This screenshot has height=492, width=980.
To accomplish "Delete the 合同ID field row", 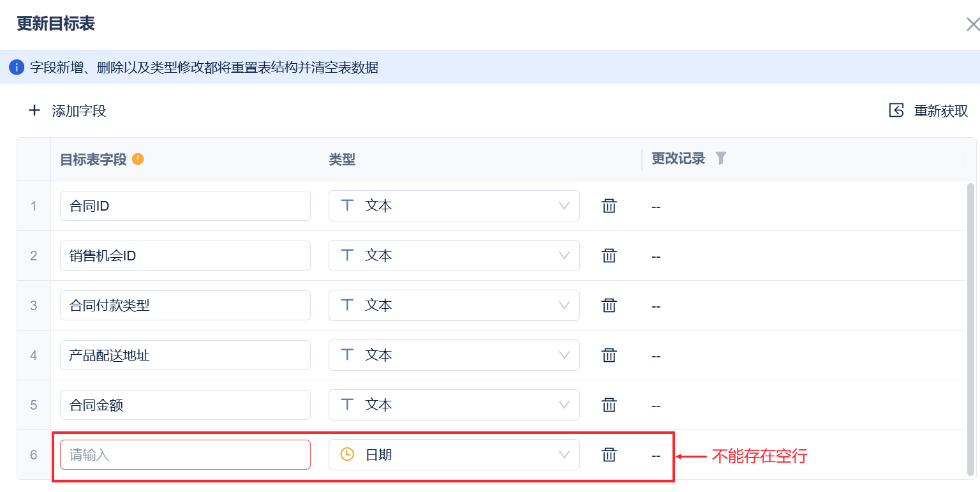I will (609, 206).
